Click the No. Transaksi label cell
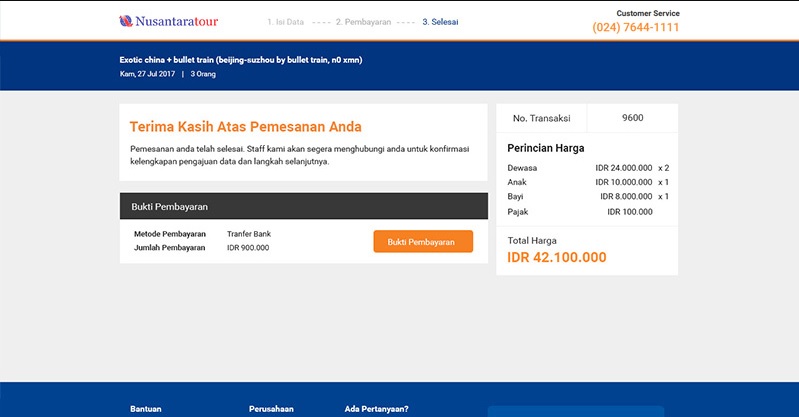The image size is (799, 417). point(542,118)
